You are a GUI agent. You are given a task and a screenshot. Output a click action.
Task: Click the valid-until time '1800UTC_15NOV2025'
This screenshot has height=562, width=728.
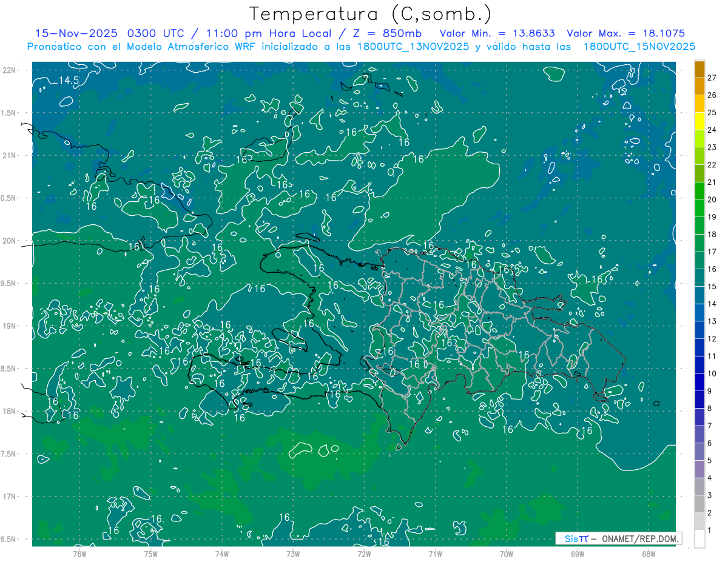click(639, 47)
